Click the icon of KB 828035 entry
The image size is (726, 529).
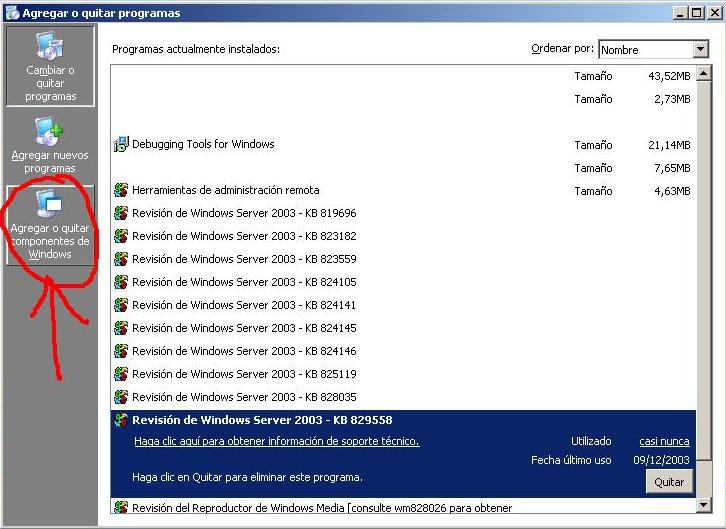(x=121, y=397)
